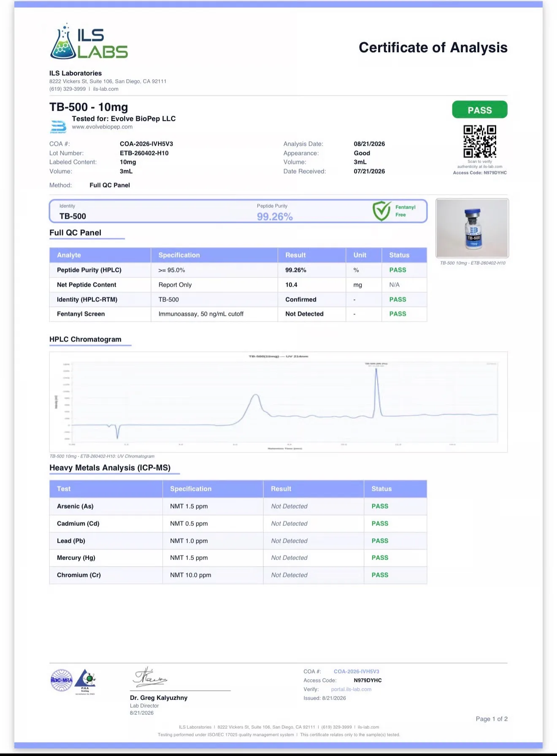Click the Lot Number ETB-260402-H10 value
The width and height of the screenshot is (557, 756).
[144, 153]
